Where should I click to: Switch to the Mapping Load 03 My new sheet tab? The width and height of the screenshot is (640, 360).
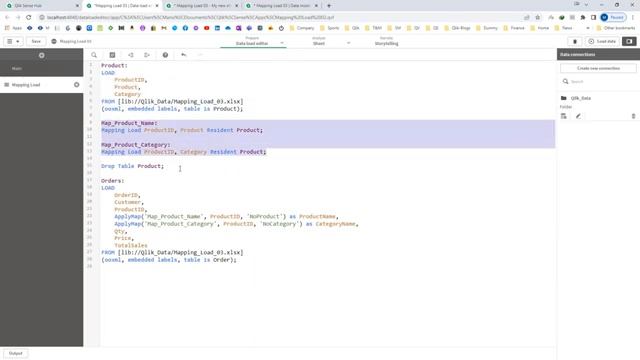pyautogui.click(x=202, y=6)
